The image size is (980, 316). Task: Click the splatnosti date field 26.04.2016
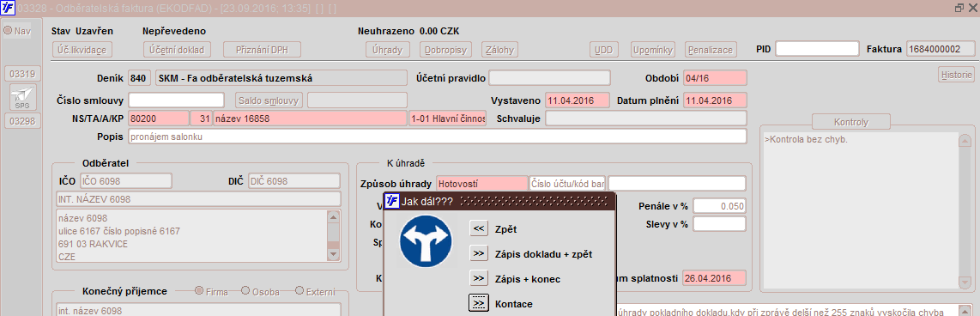(715, 278)
